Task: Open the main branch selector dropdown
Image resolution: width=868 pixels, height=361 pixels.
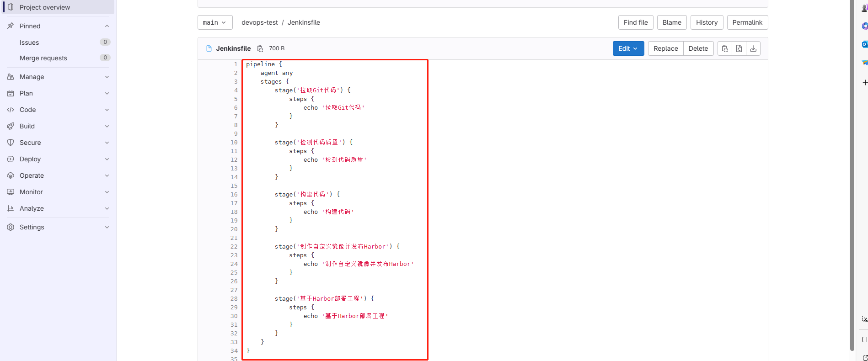Action: (214, 22)
